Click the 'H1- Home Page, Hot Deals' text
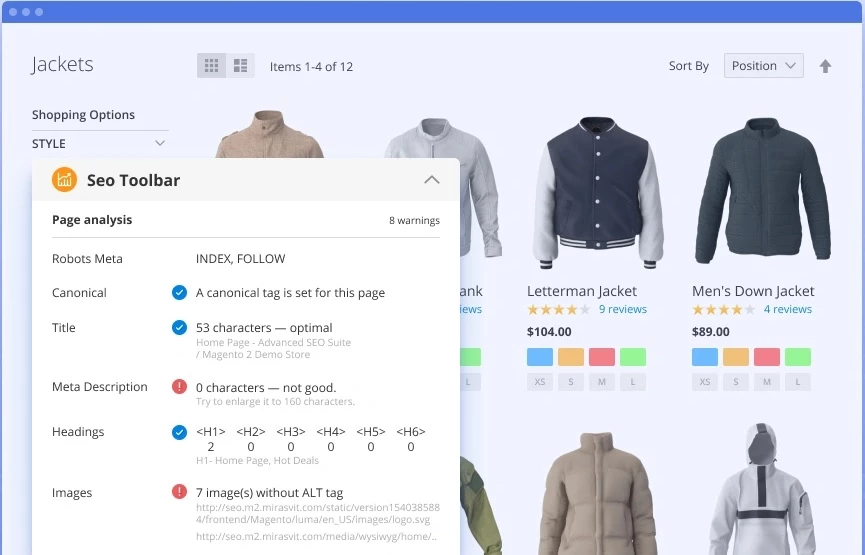This screenshot has width=865, height=555. tap(257, 461)
